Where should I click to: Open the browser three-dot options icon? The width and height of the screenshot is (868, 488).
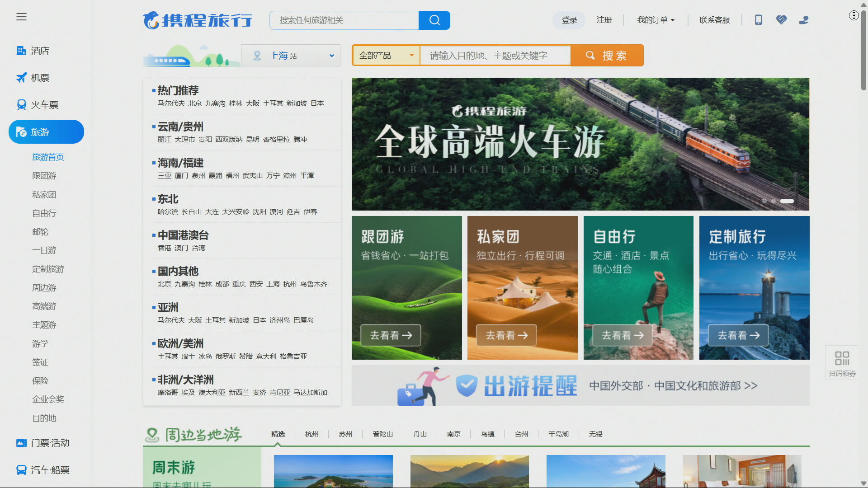coord(854,15)
